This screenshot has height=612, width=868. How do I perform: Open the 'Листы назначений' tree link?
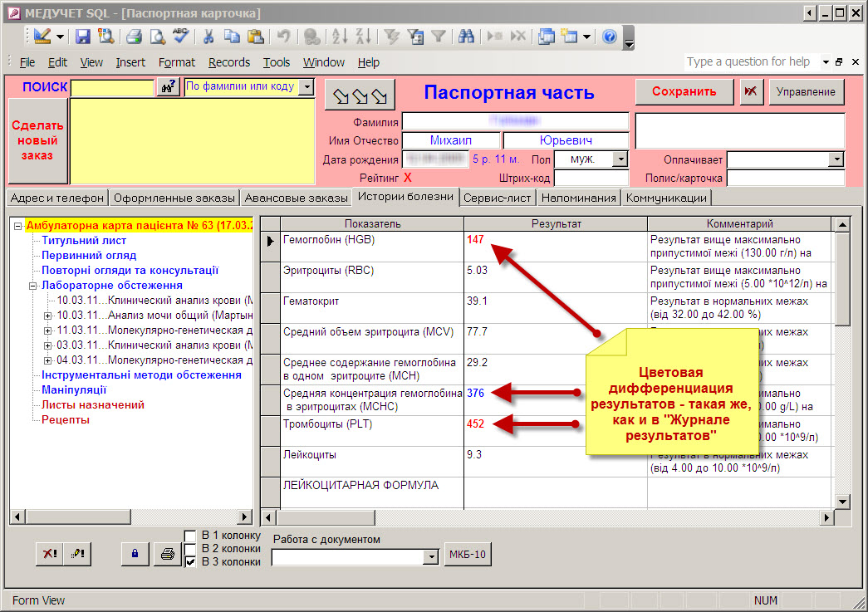coord(92,405)
